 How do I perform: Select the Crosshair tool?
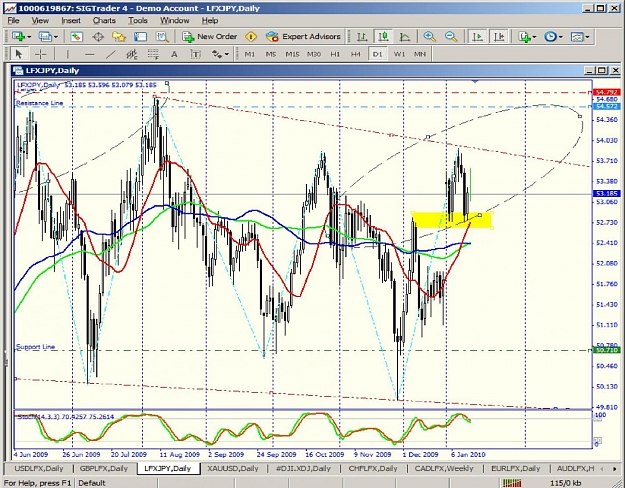[x=41, y=54]
